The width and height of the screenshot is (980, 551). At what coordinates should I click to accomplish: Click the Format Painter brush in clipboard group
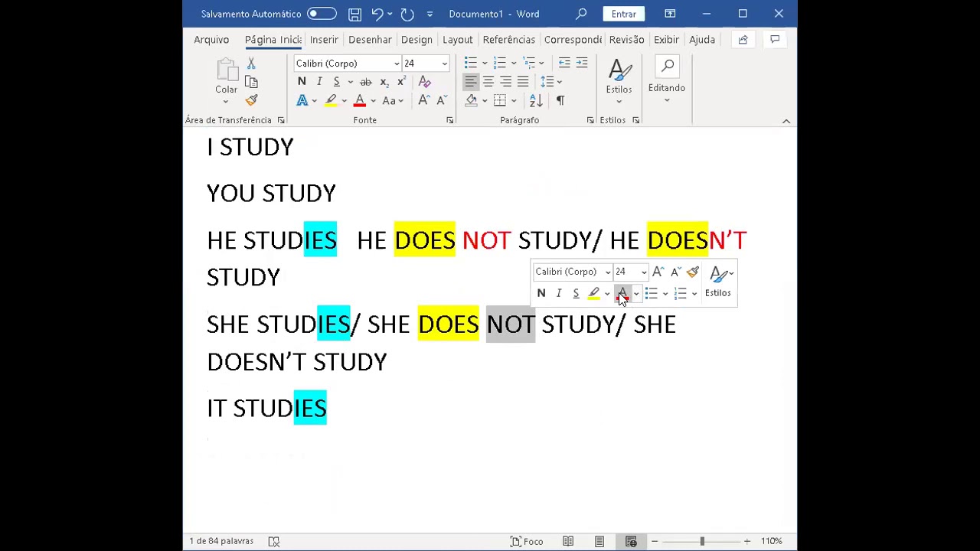click(x=251, y=100)
